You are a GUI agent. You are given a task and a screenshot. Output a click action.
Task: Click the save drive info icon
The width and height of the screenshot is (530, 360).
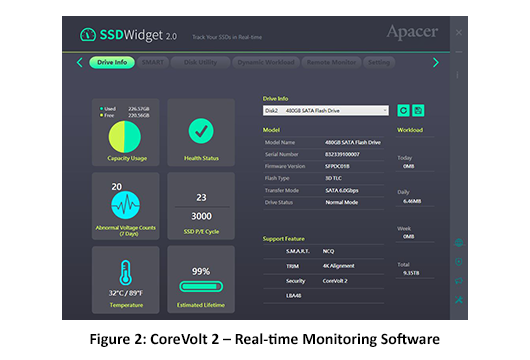coord(418,111)
